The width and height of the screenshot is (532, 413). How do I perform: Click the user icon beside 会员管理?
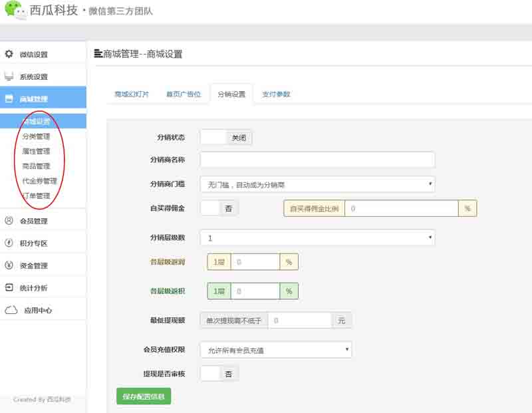click(9, 221)
